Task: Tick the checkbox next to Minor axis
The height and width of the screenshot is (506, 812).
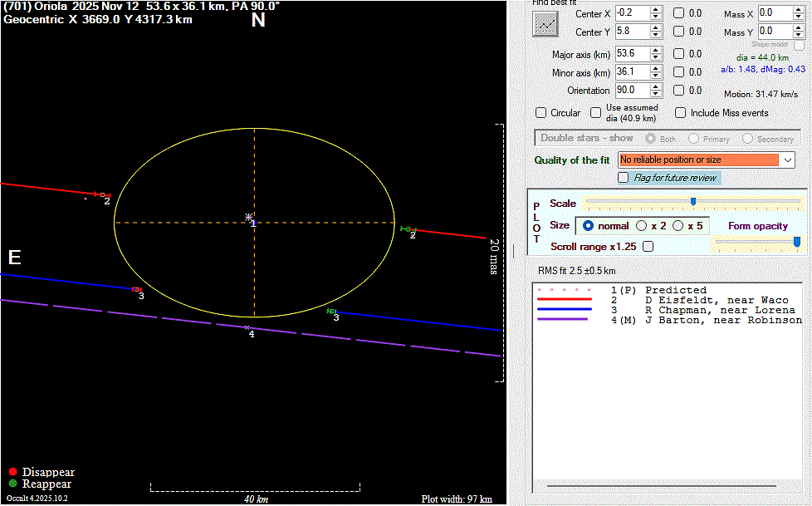Action: [679, 72]
